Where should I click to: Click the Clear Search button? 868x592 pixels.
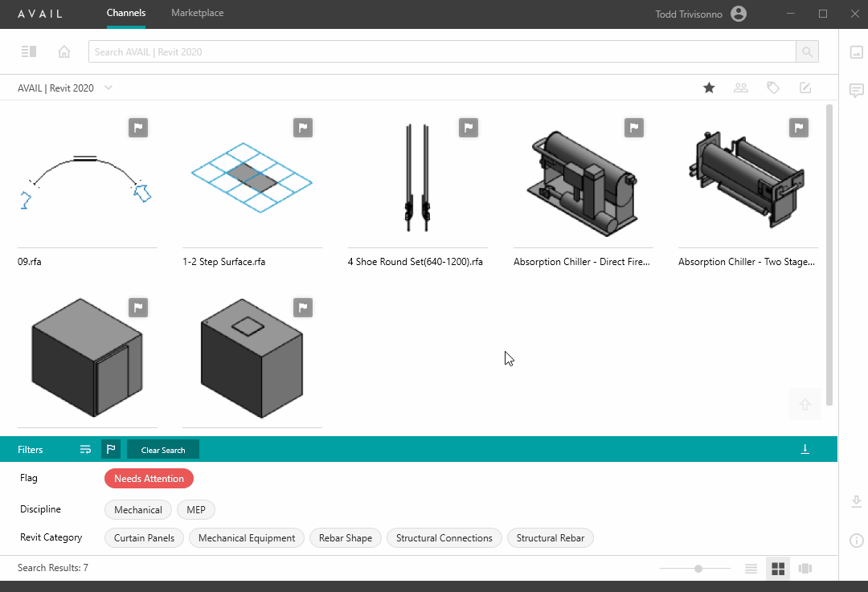click(x=162, y=450)
